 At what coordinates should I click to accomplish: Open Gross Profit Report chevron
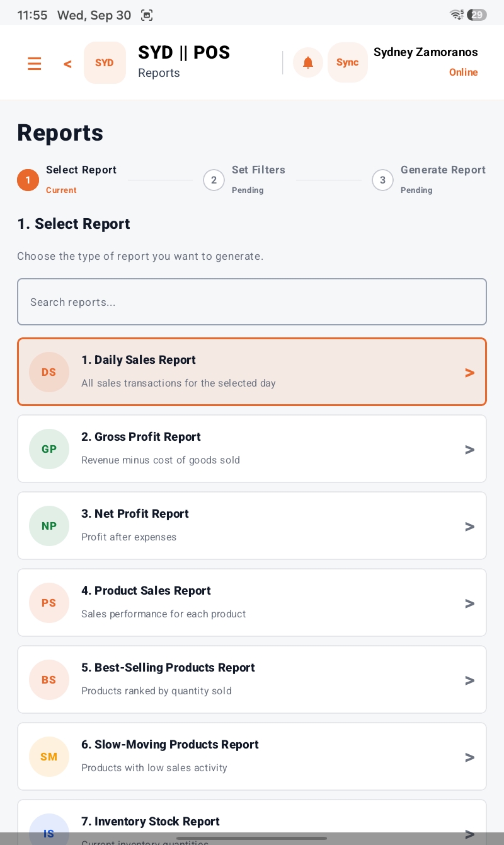(469, 450)
